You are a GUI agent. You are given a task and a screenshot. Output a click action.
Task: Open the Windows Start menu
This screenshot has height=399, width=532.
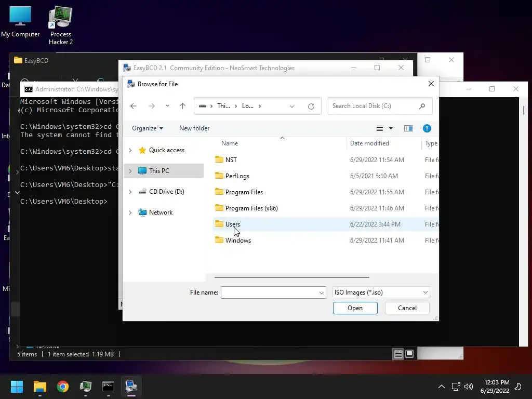point(17,387)
